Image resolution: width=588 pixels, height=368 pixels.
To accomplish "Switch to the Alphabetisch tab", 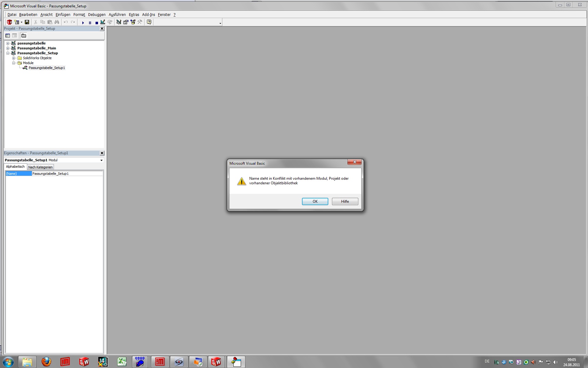I will pos(15,167).
